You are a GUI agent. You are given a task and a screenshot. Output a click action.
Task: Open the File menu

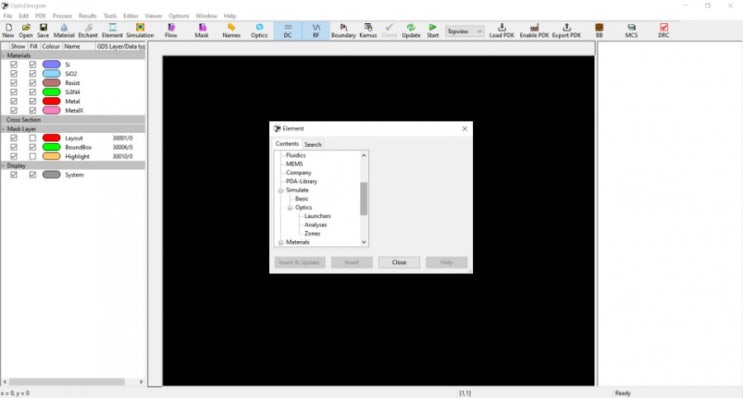[8, 16]
